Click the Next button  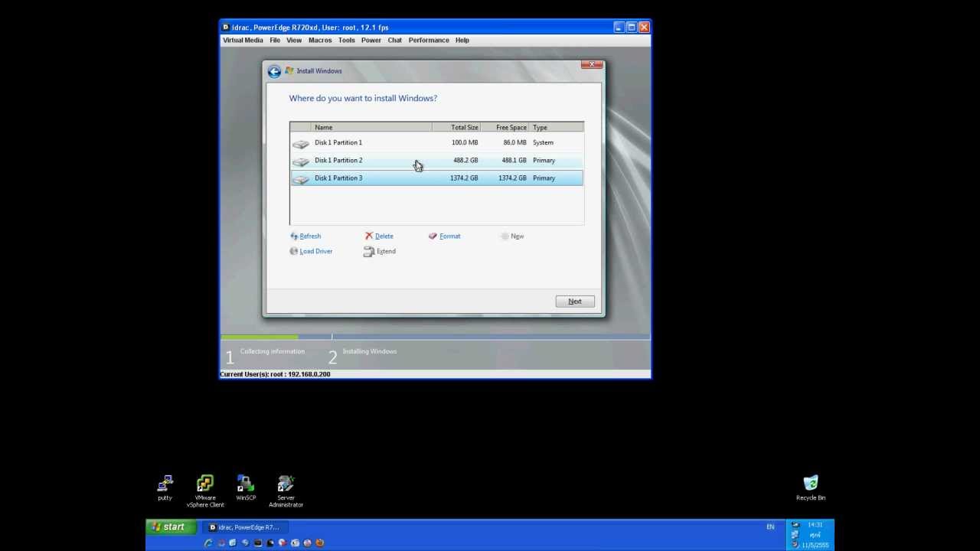pos(575,302)
